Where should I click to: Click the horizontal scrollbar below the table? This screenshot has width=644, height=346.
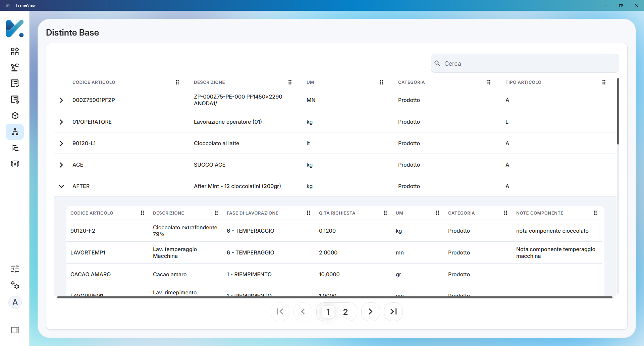click(335, 297)
